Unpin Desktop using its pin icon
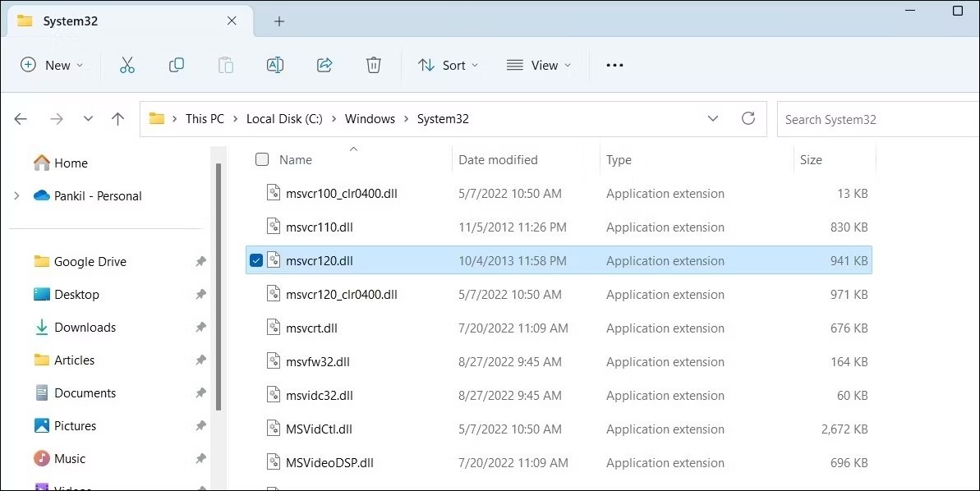The height and width of the screenshot is (491, 980). click(200, 294)
